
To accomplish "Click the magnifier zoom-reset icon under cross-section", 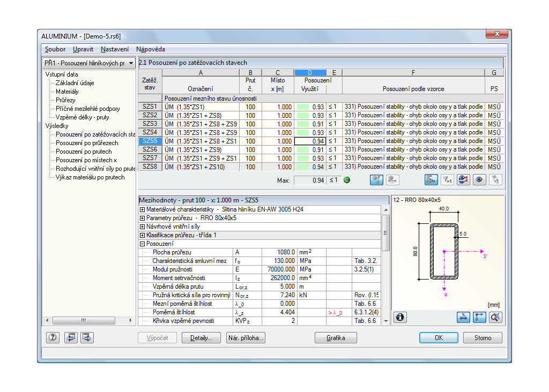I will click(495, 317).
